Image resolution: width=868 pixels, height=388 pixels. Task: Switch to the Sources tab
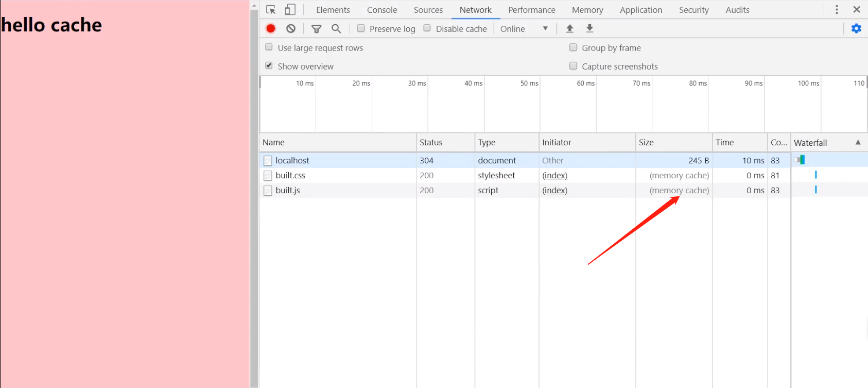(x=428, y=10)
